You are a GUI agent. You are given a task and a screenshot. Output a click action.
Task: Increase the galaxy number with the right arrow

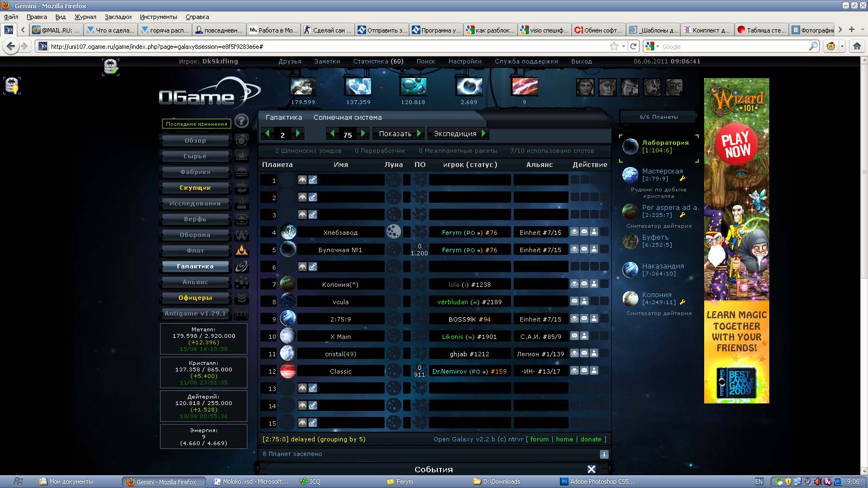[x=298, y=133]
